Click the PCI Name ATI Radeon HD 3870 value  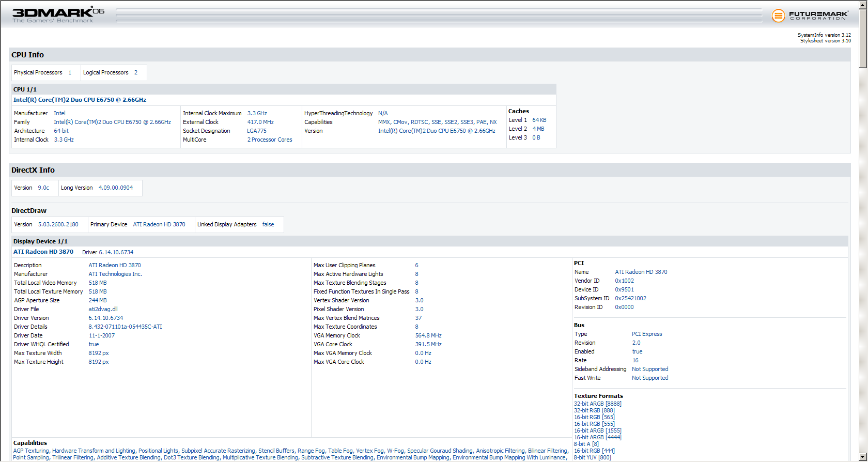click(641, 272)
